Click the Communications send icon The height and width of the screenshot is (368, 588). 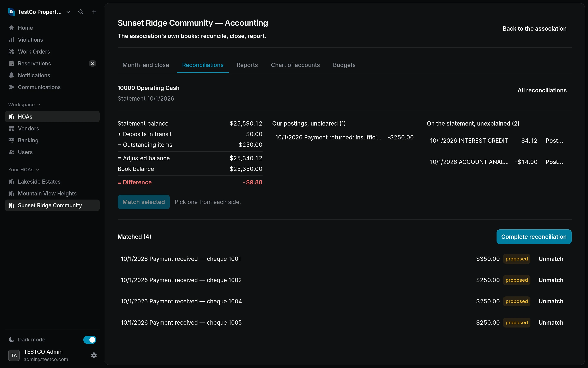[x=11, y=87]
